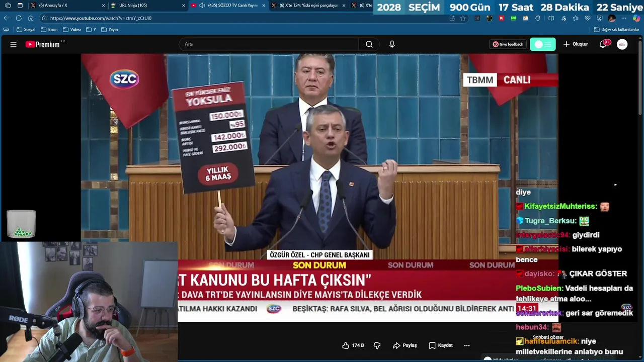Open Edge settings and more ellipsis

coord(624,18)
